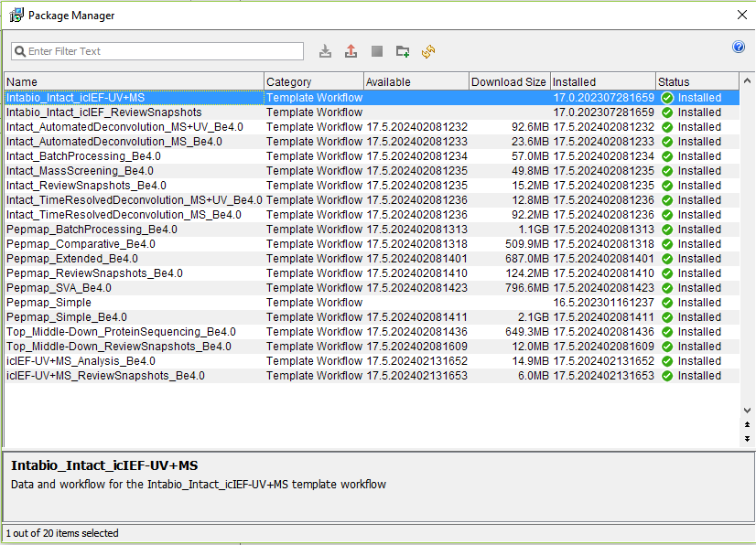Image resolution: width=756 pixels, height=545 pixels.
Task: Click installed checkmark icon for Pepmap_SVA_Be4.0
Action: click(x=667, y=288)
